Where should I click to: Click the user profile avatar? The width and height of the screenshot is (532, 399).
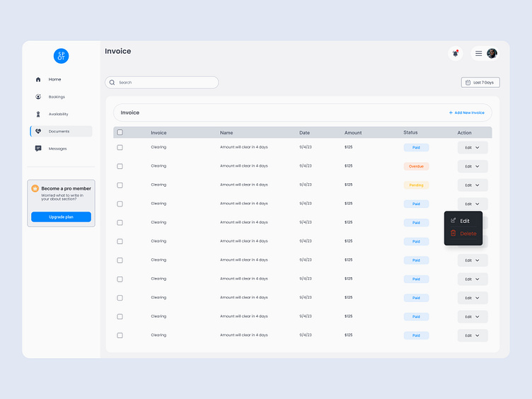tap(492, 53)
